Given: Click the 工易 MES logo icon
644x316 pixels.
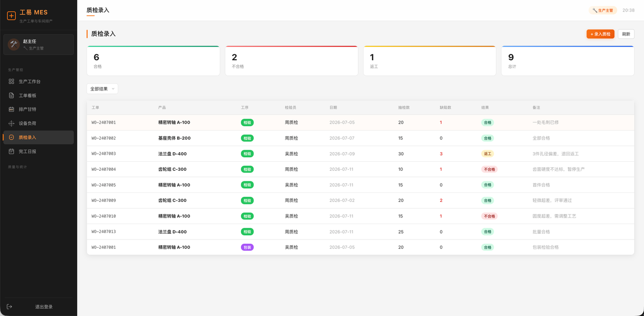Looking at the screenshot, I should pyautogui.click(x=11, y=16).
